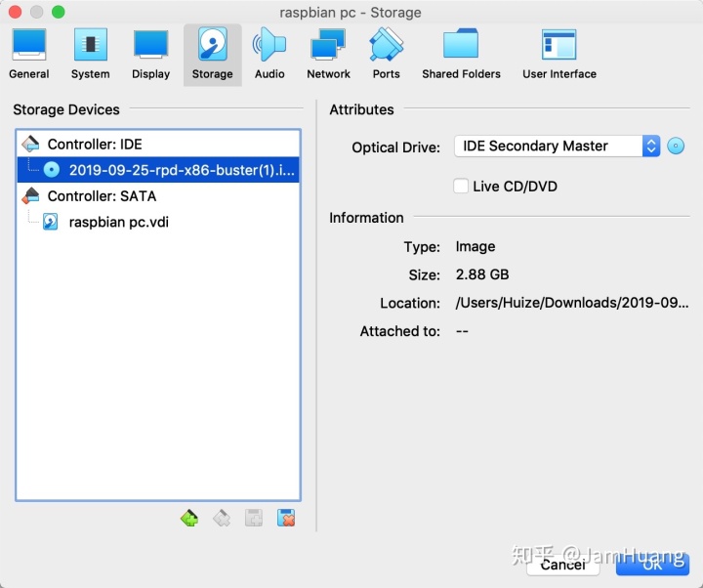Select the Storage settings tab
The image size is (703, 588).
point(213,55)
